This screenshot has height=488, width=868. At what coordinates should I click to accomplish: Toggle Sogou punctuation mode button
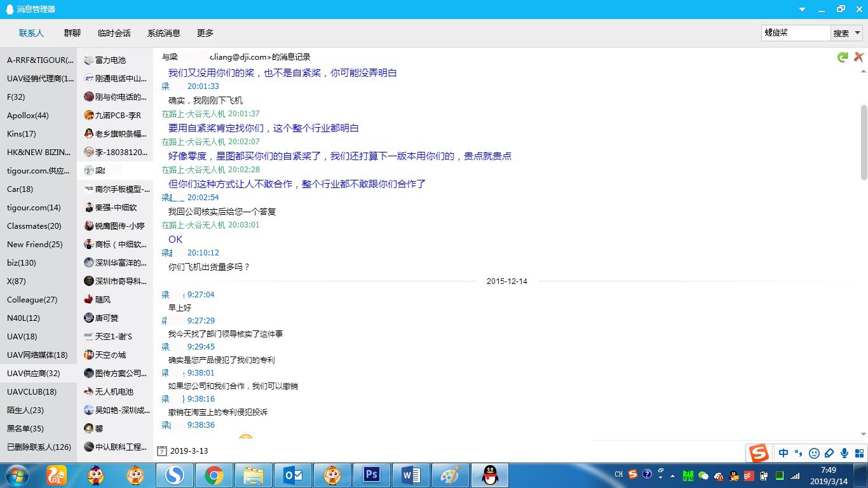tap(799, 453)
